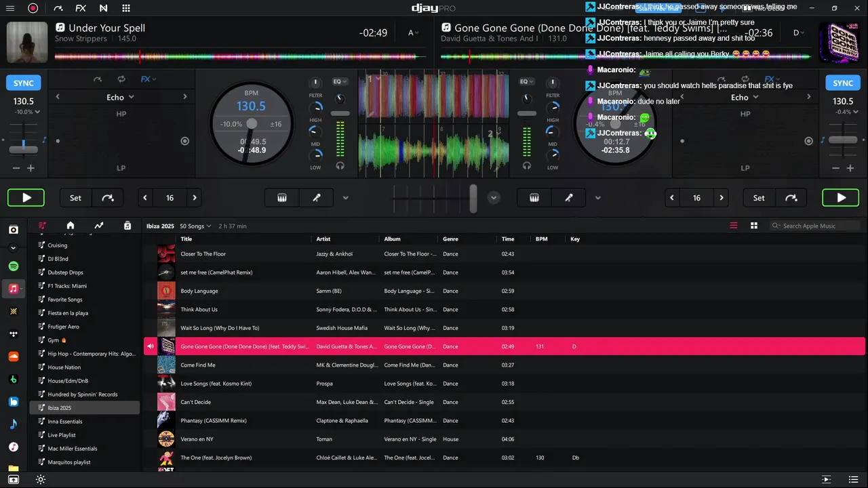The height and width of the screenshot is (488, 868).
Task: Open the automix arrow icon in top toolbar
Action: 58,8
